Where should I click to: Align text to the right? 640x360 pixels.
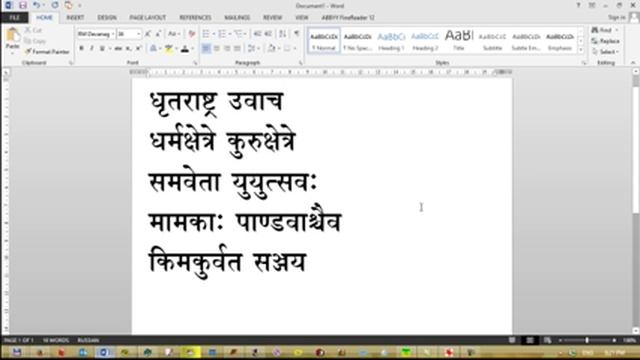(x=227, y=49)
